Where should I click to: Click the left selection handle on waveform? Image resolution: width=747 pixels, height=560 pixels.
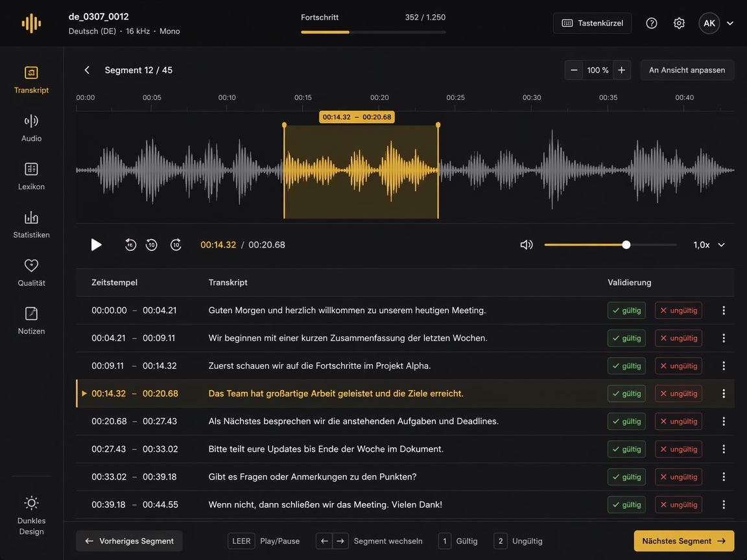tap(285, 125)
